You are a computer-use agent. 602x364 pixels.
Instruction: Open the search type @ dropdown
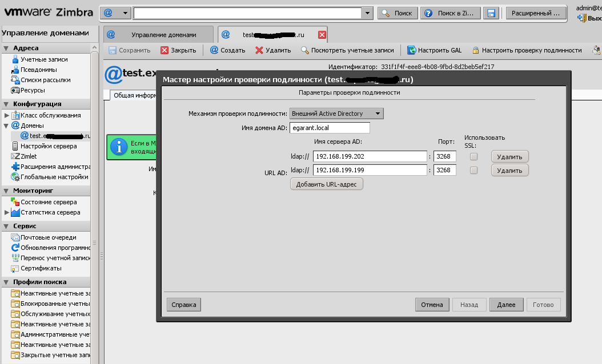116,13
